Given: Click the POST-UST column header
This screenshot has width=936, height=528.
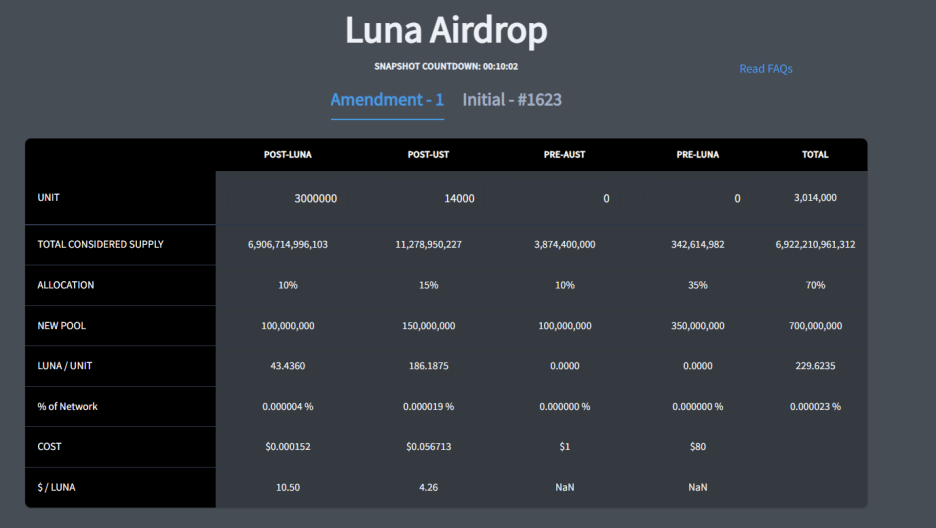Looking at the screenshot, I should coord(428,155).
